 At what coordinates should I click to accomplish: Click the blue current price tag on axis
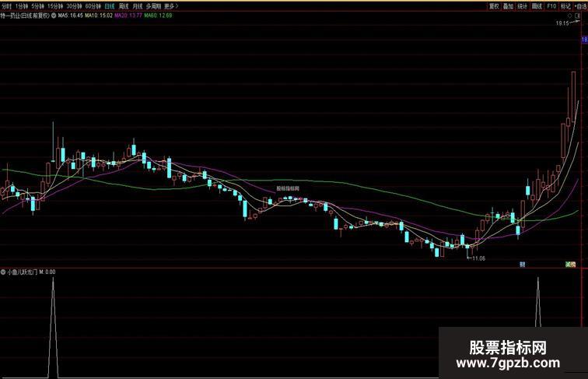coord(585,40)
